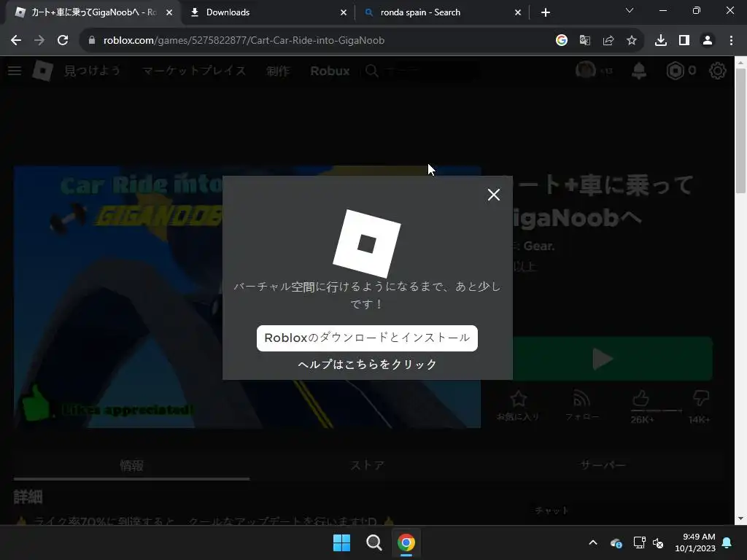
Task: Click thumbs down dislike icon
Action: click(x=700, y=399)
